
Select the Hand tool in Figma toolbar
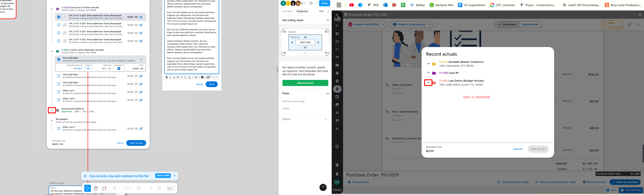tap(96, 188)
